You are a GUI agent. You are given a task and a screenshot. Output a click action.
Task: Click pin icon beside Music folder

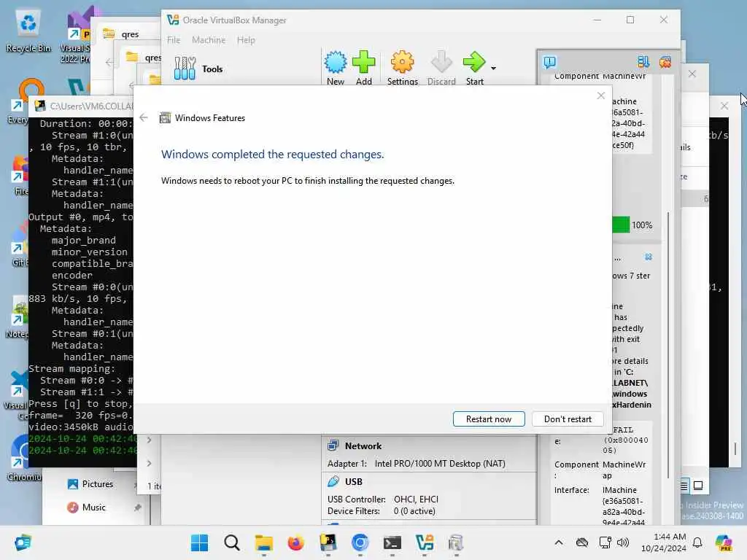[138, 507]
